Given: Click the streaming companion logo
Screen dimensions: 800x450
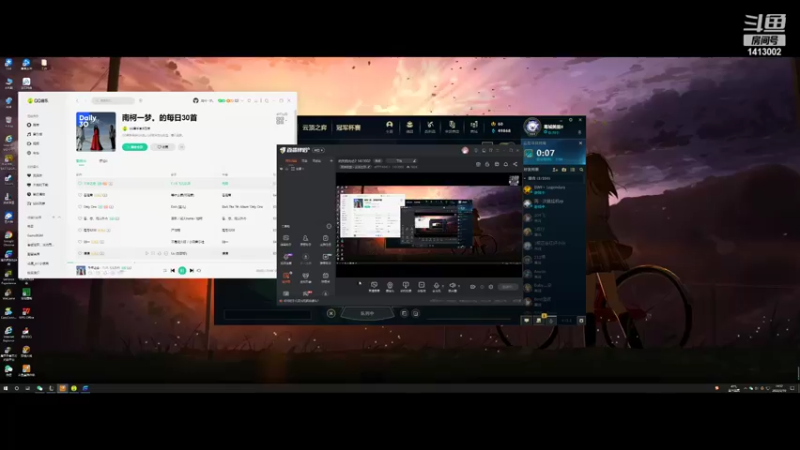Looking at the screenshot, I should click(x=295, y=150).
